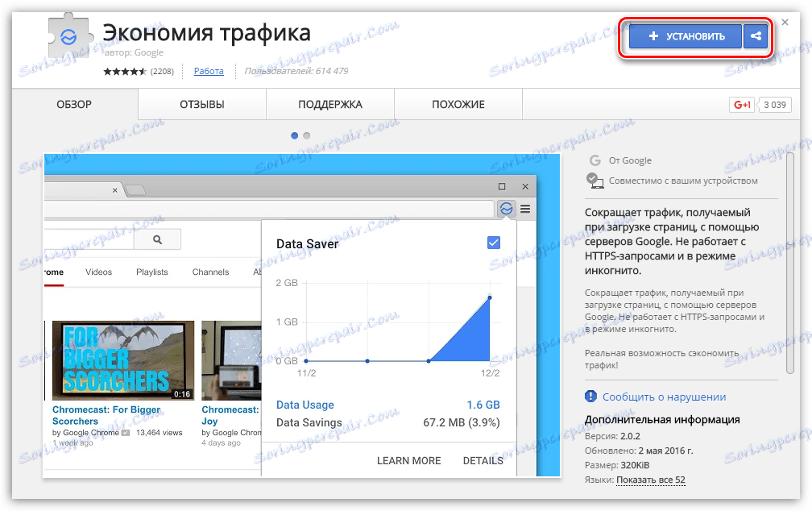The height and width of the screenshot is (511, 812).
Task: Click the share icon next to install
Action: coord(756,36)
